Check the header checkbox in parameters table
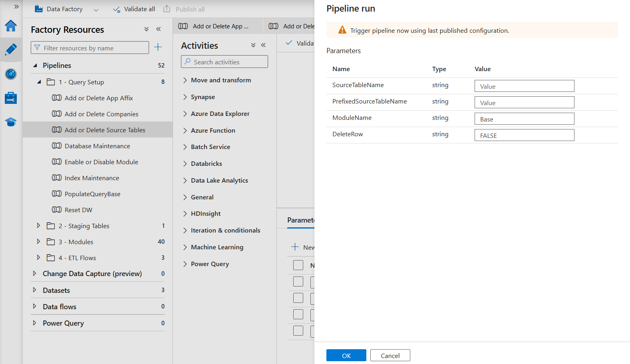The image size is (630, 364). [x=298, y=265]
